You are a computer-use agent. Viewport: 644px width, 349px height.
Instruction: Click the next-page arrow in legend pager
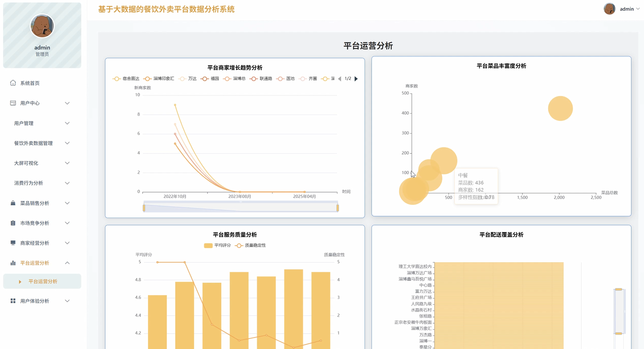356,79
